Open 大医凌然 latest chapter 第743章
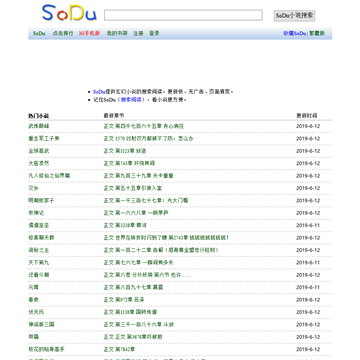The width and height of the screenshot is (360, 360). coord(129,163)
